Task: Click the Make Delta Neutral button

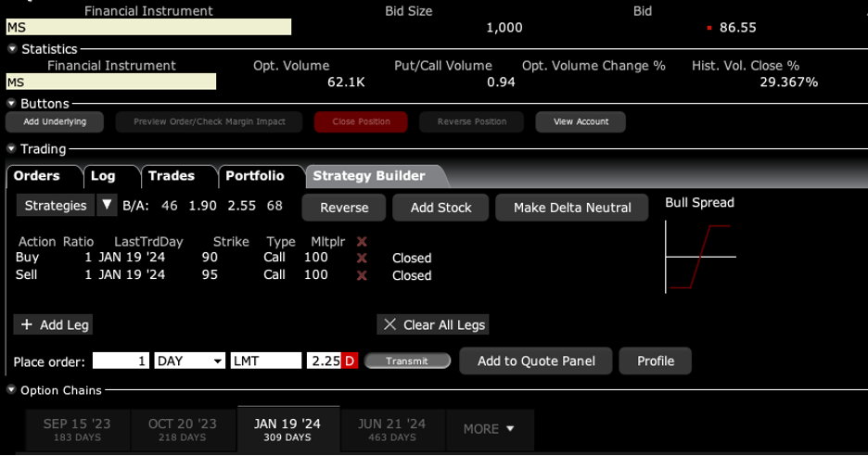Action: coord(572,208)
